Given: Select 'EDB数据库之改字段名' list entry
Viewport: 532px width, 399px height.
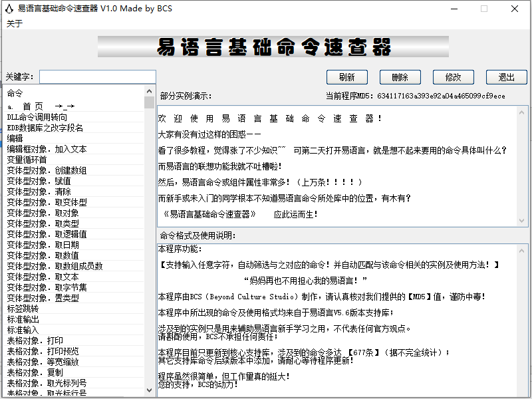Looking at the screenshot, I should [x=45, y=128].
